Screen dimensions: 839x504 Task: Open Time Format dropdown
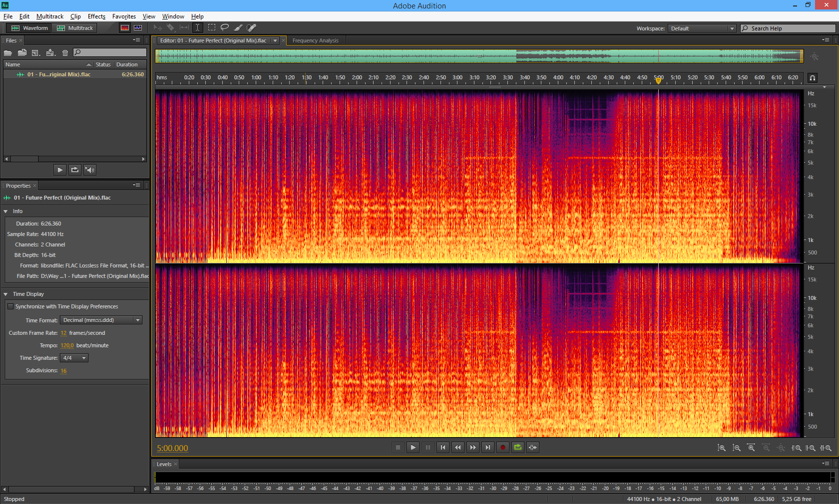coord(101,320)
